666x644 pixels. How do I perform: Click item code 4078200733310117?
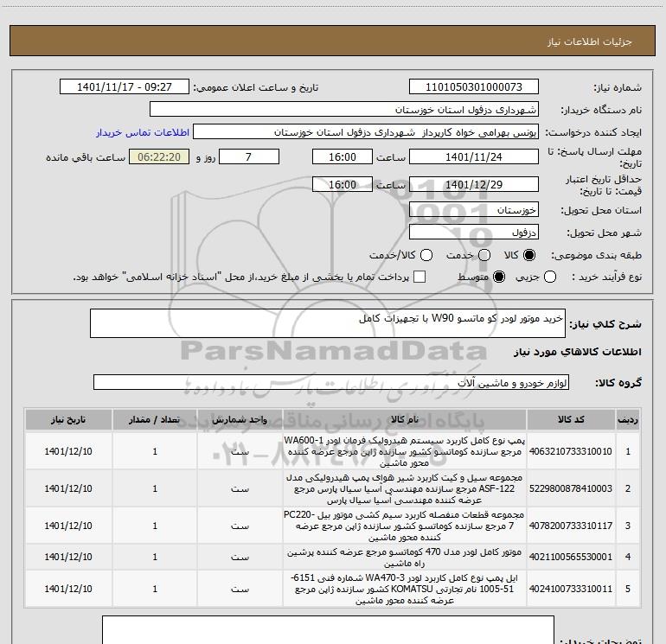[571, 526]
